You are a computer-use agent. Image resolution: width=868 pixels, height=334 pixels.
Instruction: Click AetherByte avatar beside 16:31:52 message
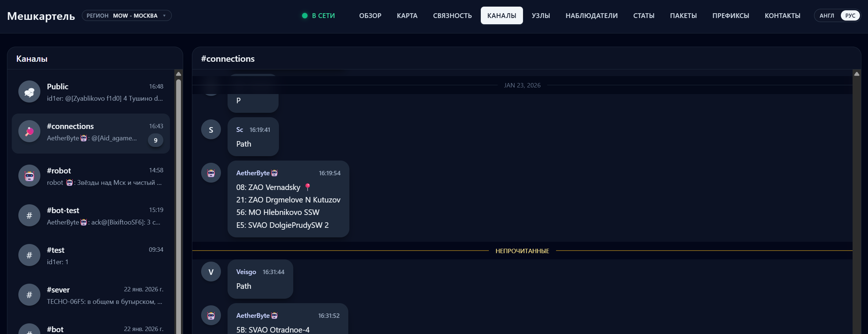point(211,316)
